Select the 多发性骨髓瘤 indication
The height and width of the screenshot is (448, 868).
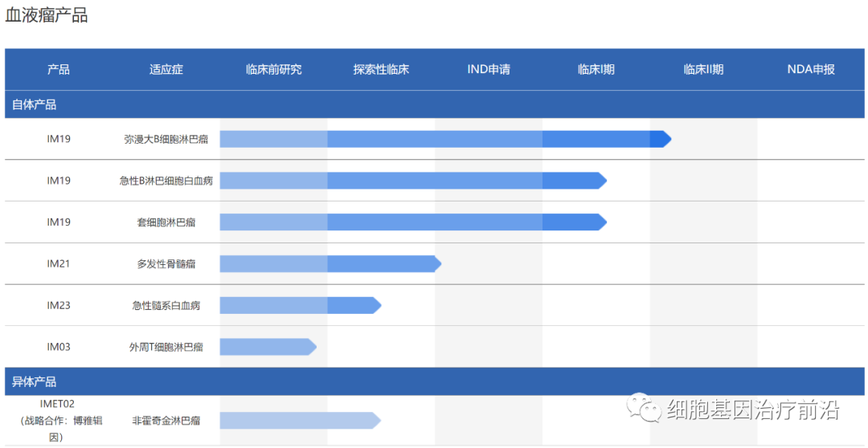pyautogui.click(x=166, y=264)
